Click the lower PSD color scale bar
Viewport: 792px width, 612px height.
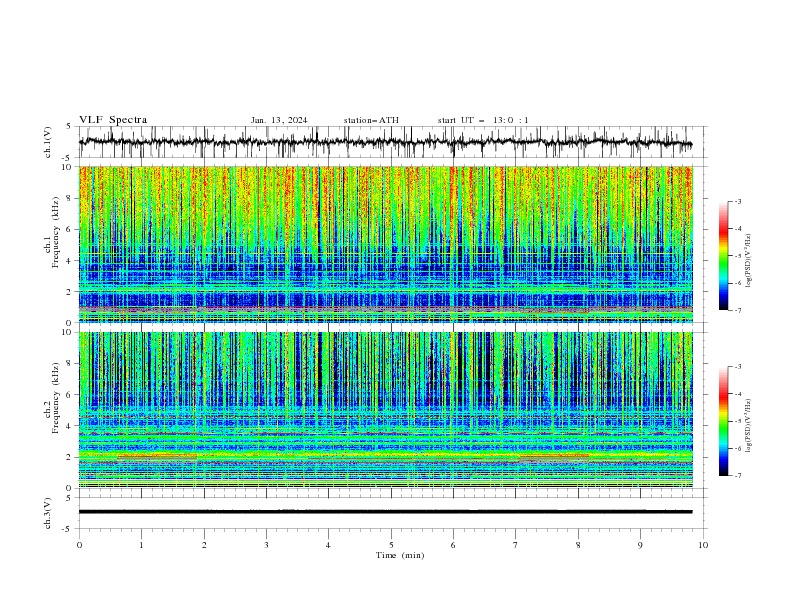[x=724, y=421]
